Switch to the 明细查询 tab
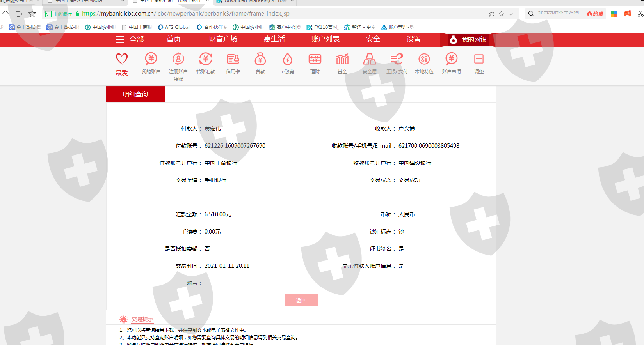644x345 pixels. tap(135, 94)
